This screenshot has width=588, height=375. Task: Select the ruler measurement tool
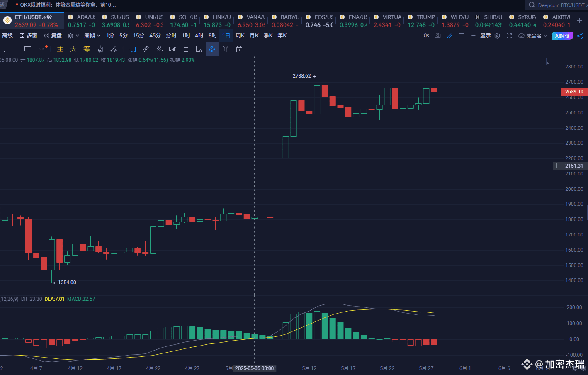(x=146, y=49)
